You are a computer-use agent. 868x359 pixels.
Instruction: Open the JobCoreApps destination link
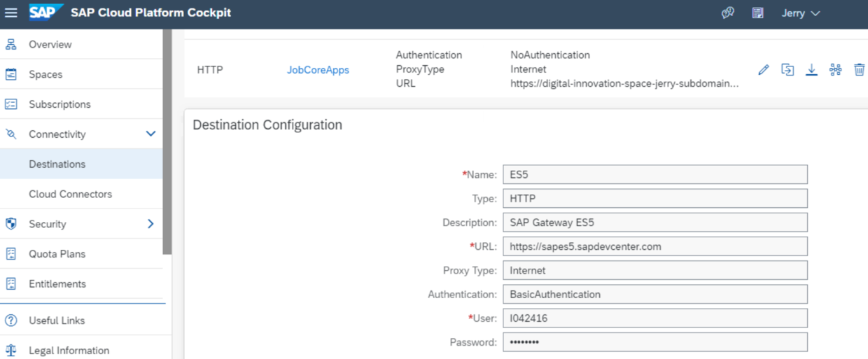[x=318, y=70]
